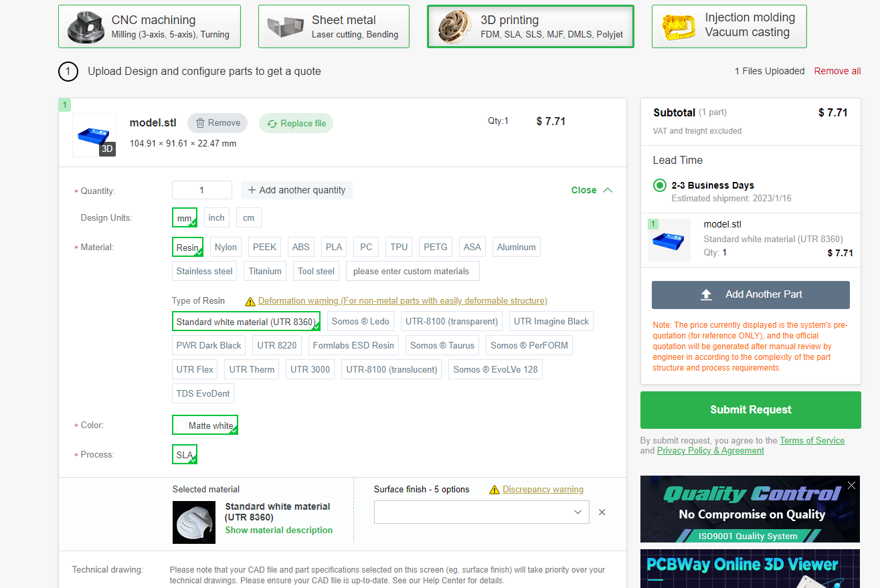Image resolution: width=880 pixels, height=588 pixels.
Task: Select Formlabs ESD Resin
Action: [353, 346]
